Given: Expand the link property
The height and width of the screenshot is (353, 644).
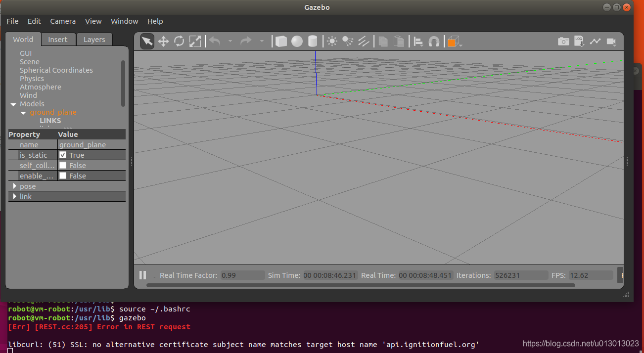Looking at the screenshot, I should pos(15,197).
